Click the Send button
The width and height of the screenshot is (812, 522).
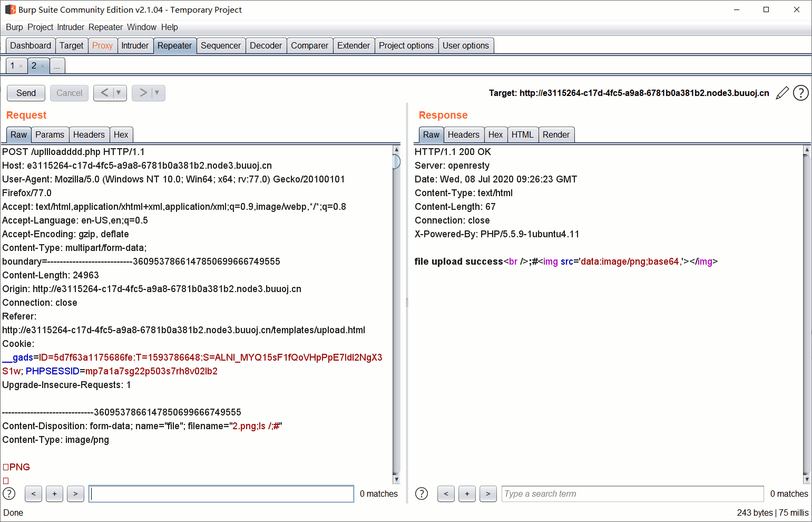[x=26, y=93]
